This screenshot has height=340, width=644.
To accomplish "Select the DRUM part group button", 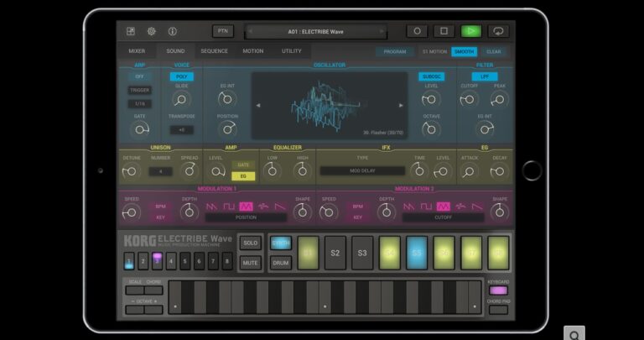I will (x=281, y=263).
